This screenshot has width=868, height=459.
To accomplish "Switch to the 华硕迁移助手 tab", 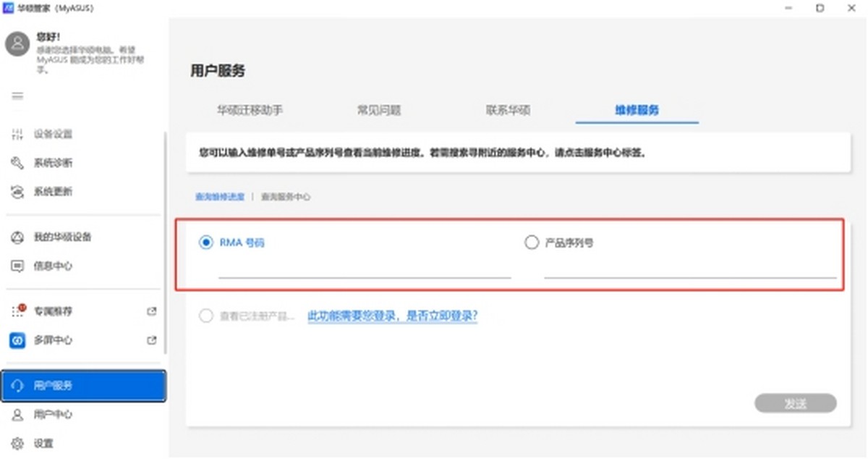I will (250, 111).
